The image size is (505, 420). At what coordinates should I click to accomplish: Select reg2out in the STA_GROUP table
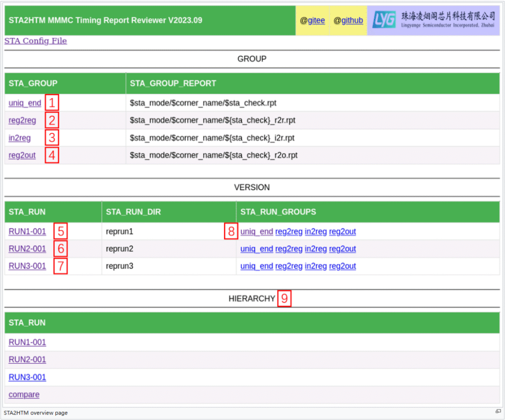point(22,155)
